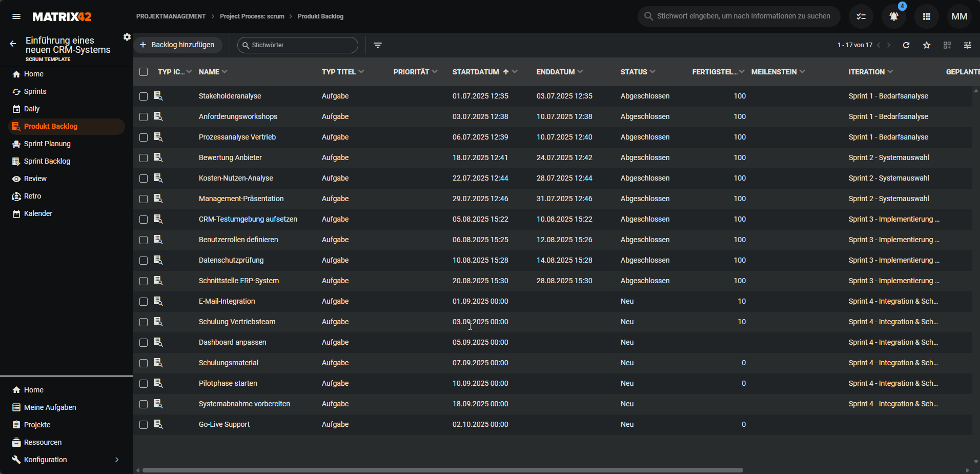
Task: Expand the Priorität column menu
Action: (435, 72)
